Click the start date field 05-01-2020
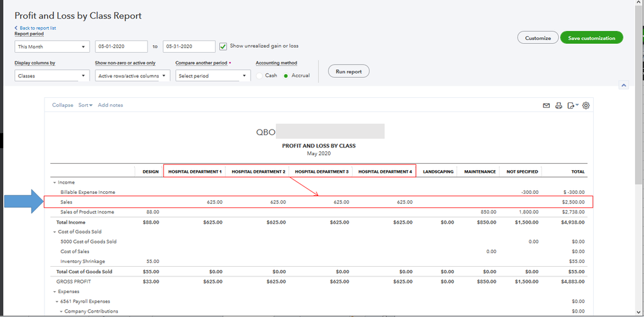Image resolution: width=644 pixels, height=317 pixels. click(122, 46)
